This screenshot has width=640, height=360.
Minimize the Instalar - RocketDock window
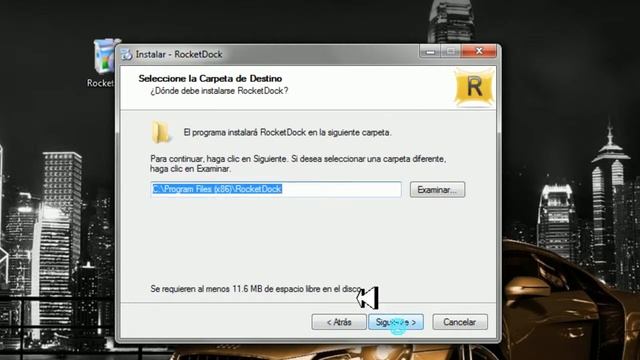click(x=430, y=51)
